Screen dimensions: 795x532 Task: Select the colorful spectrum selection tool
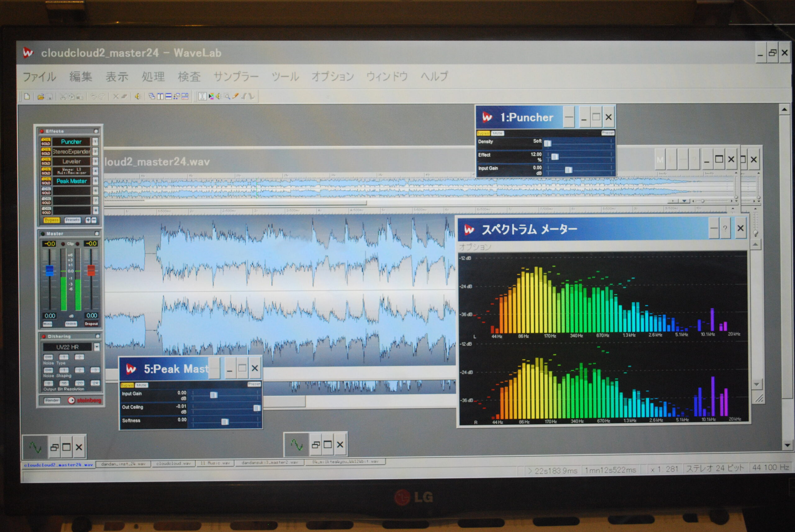point(211,97)
